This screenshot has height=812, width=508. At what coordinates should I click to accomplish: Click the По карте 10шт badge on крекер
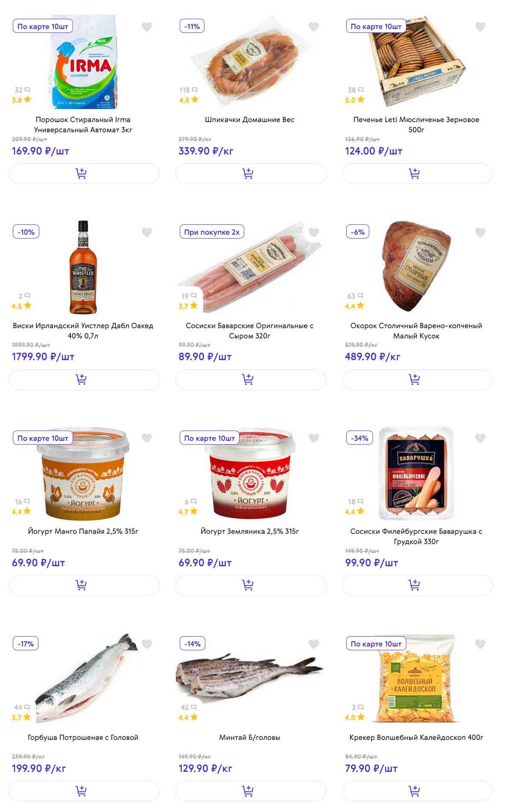[376, 644]
